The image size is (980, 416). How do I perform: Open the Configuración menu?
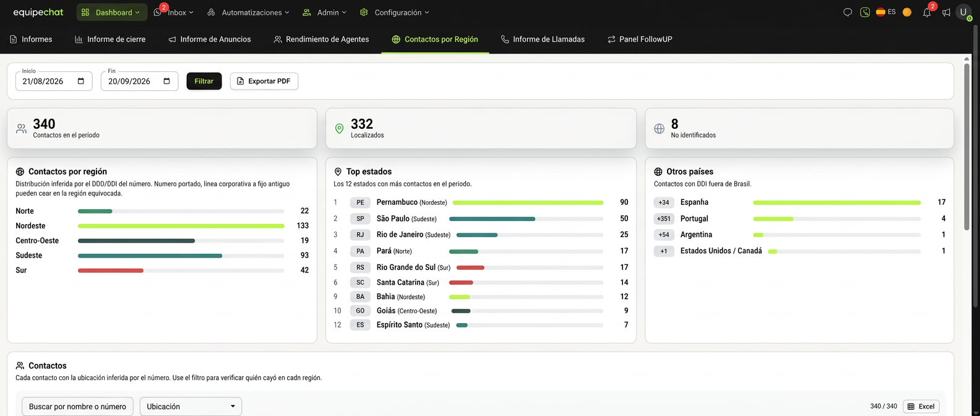click(394, 12)
